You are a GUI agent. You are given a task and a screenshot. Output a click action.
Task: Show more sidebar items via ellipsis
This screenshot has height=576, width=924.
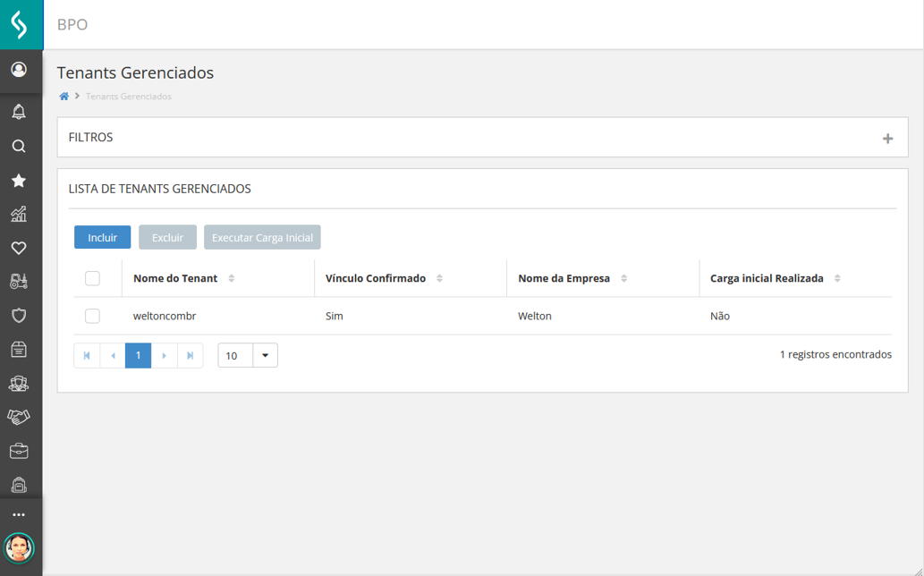[x=19, y=515]
